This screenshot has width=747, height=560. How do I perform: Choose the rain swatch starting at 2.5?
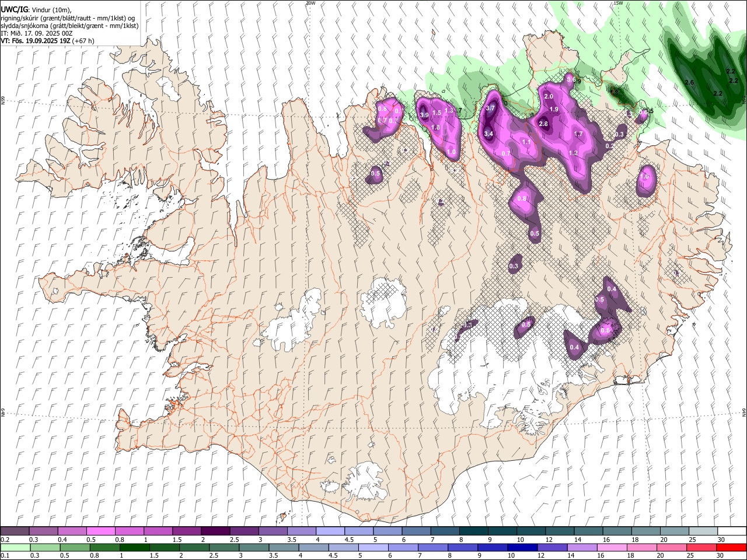[x=224, y=548]
